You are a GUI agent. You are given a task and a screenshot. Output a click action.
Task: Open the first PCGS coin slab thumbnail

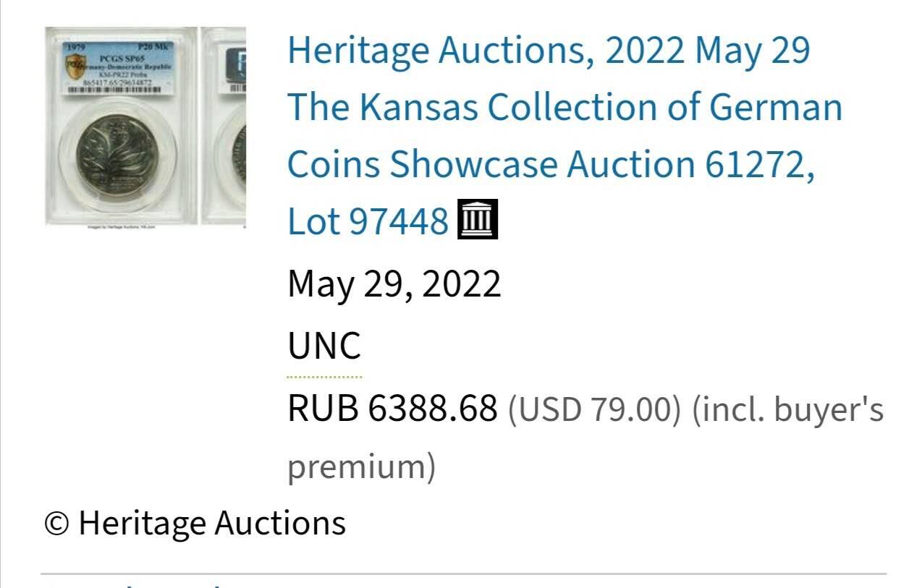[121, 127]
